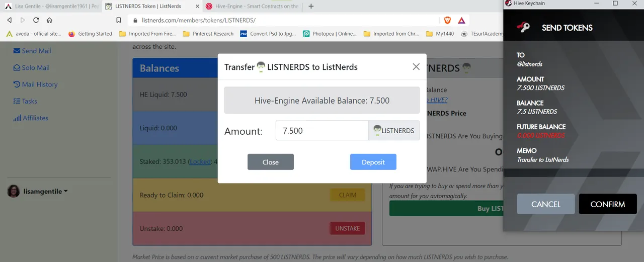Click the address bar URL

pyautogui.click(x=199, y=20)
